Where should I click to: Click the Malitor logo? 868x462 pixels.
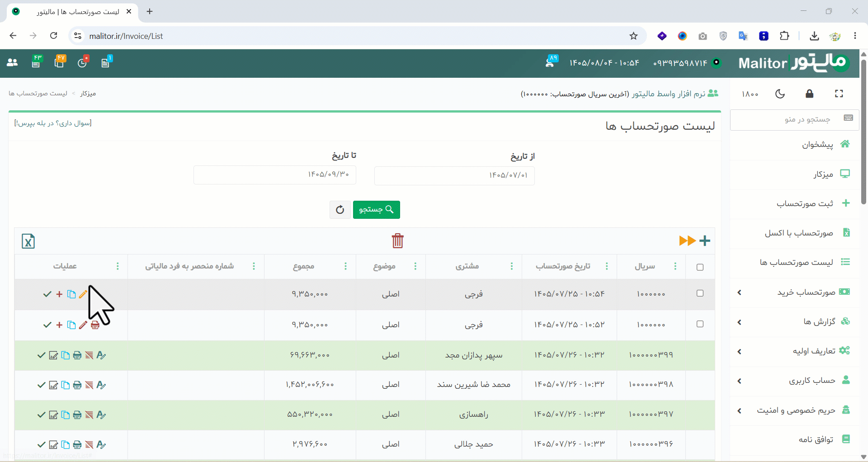click(x=794, y=63)
